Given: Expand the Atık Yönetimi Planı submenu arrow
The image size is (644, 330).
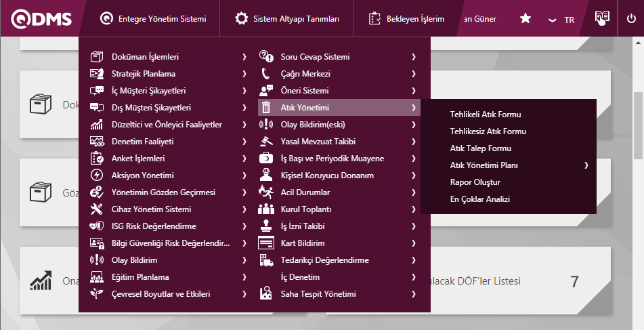Looking at the screenshot, I should 586,165.
